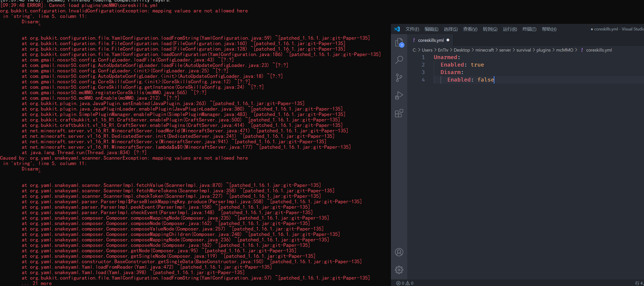Open the Extensions view
This screenshot has width=644, height=286.
pos(399,113)
